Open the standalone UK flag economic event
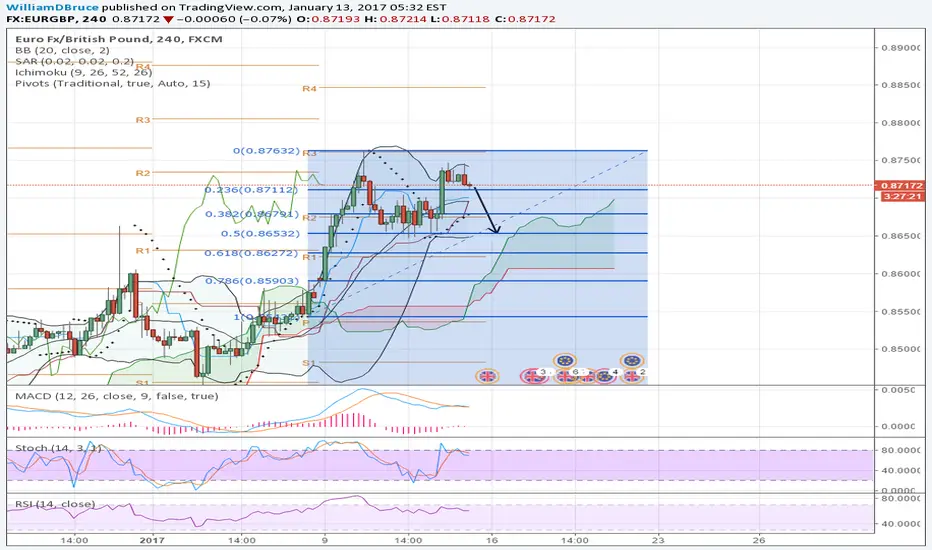The width and height of the screenshot is (932, 550). pyautogui.click(x=487, y=376)
